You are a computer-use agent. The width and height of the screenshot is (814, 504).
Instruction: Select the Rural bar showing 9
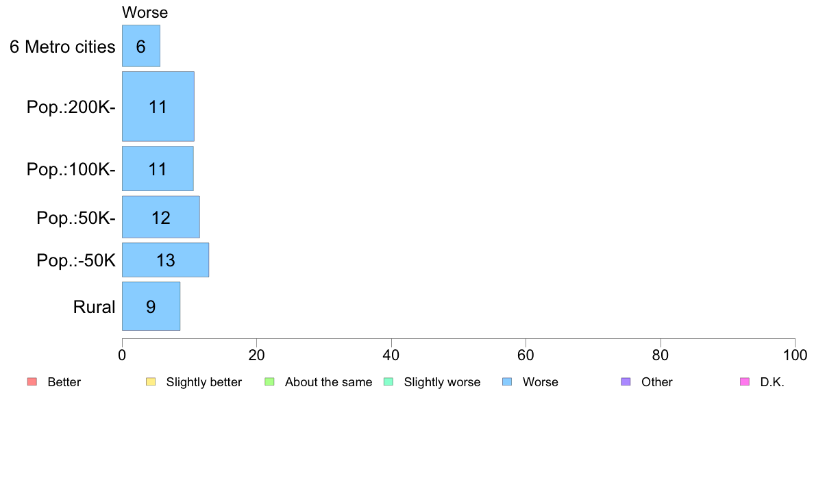[151, 306]
